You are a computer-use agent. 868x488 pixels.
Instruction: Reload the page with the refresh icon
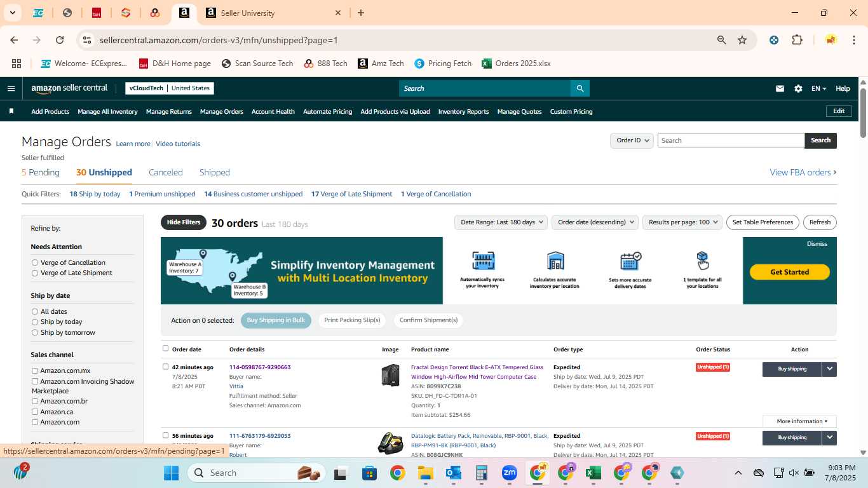(x=60, y=40)
